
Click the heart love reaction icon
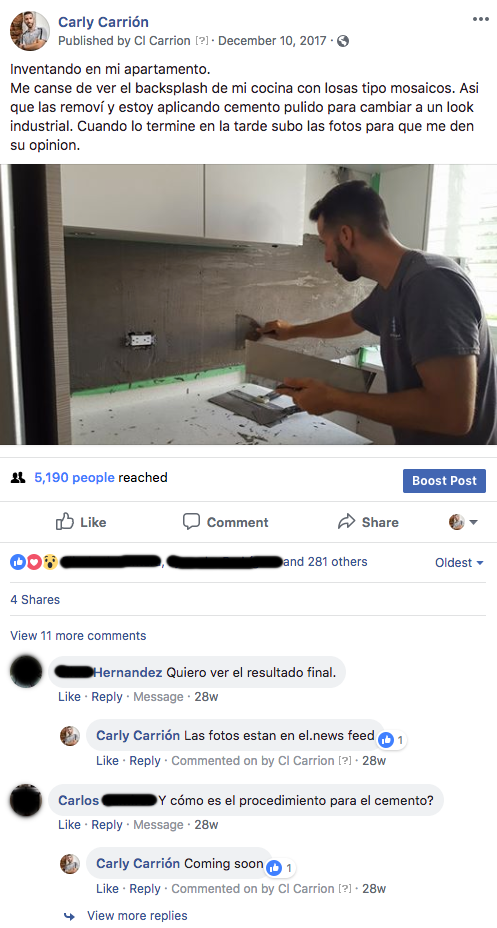pos(34,562)
